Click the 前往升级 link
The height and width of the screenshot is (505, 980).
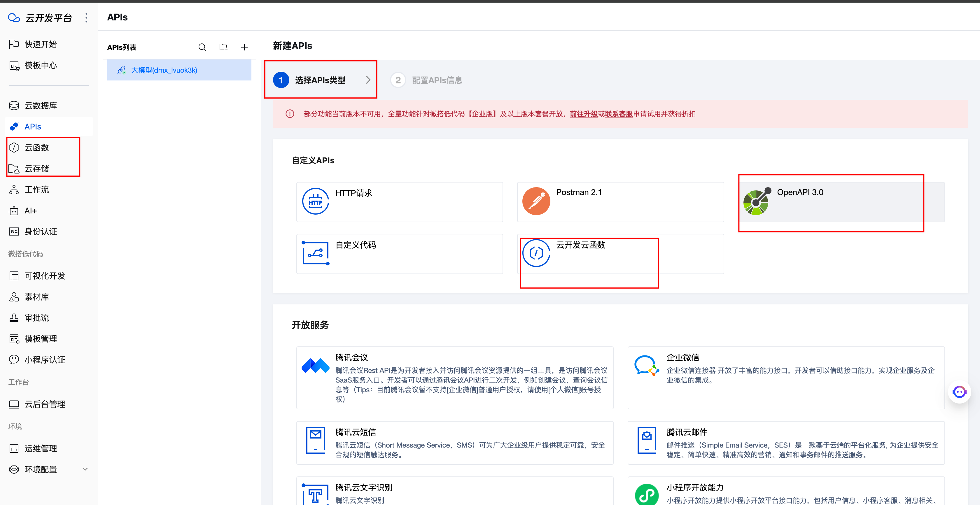(584, 114)
